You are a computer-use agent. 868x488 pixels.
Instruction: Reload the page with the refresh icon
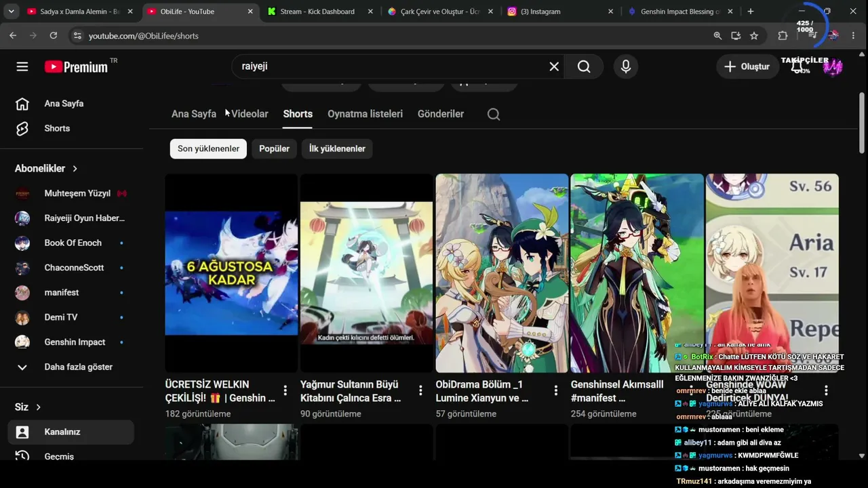[54, 35]
